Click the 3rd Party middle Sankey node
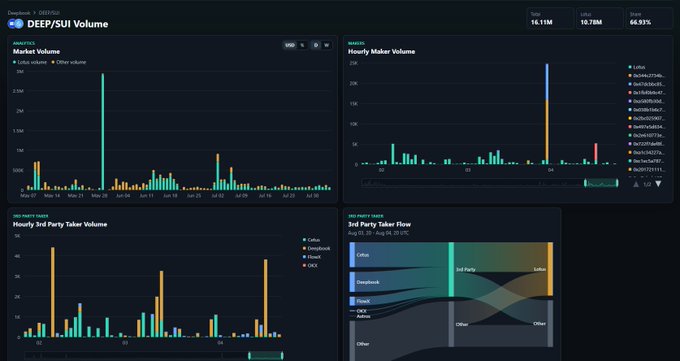Image resolution: width=680 pixels, height=361 pixels. point(451,269)
